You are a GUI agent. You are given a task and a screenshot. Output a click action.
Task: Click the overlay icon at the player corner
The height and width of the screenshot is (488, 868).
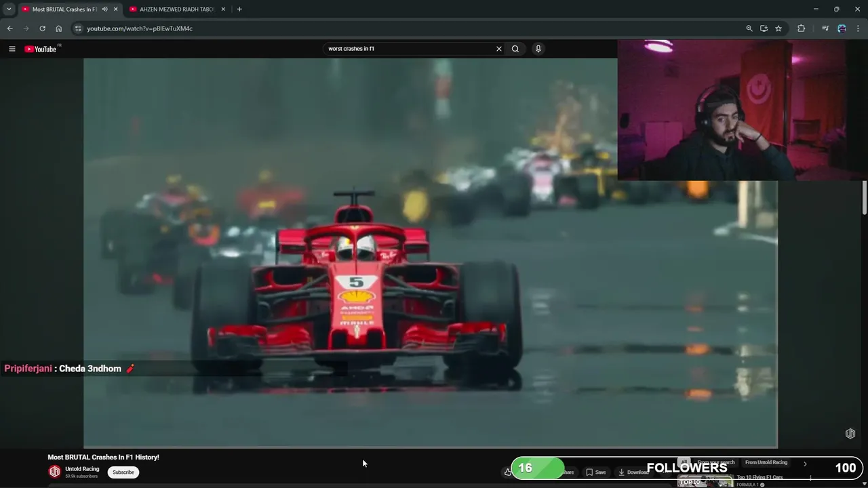click(x=850, y=434)
